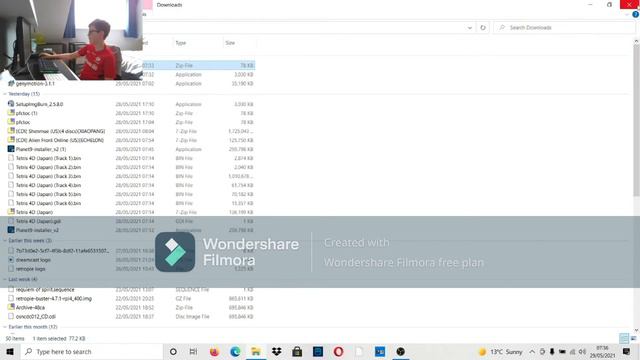640x360 pixels.
Task: Click the vertical scrollbar down arrow
Action: [x=636, y=330]
